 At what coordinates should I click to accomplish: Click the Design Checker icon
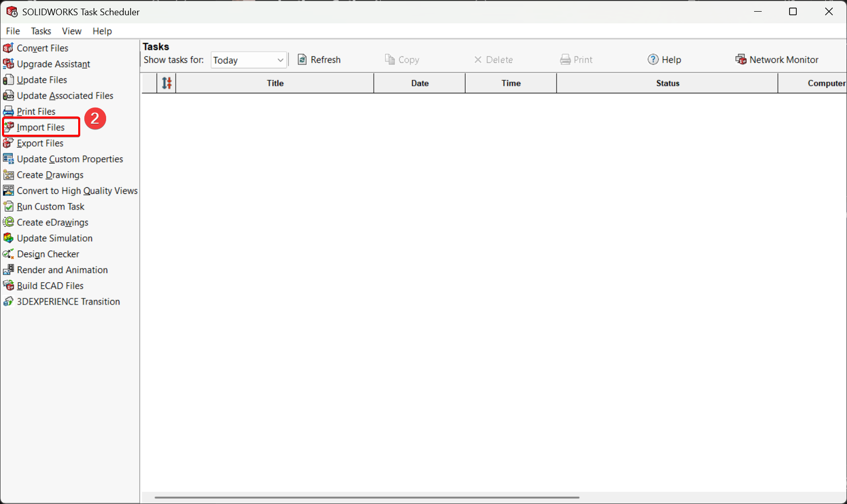(8, 254)
